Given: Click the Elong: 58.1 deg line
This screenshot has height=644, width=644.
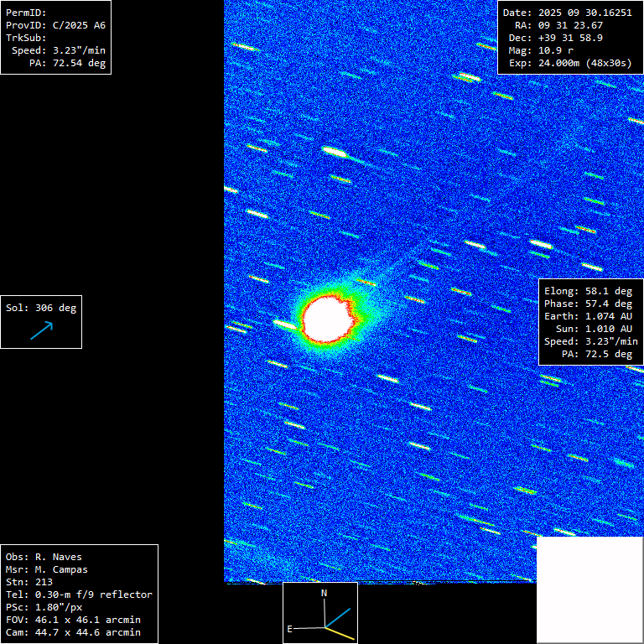Looking at the screenshot, I should [588, 291].
